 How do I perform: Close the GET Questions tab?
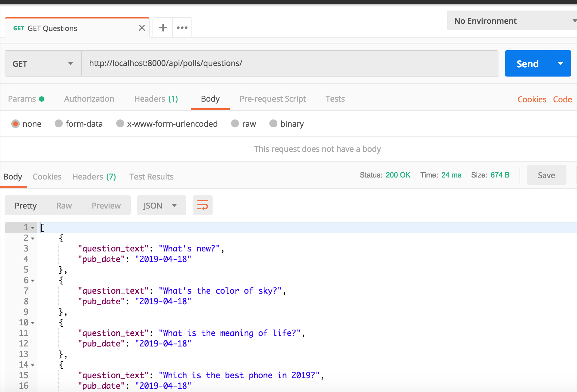[x=142, y=28]
